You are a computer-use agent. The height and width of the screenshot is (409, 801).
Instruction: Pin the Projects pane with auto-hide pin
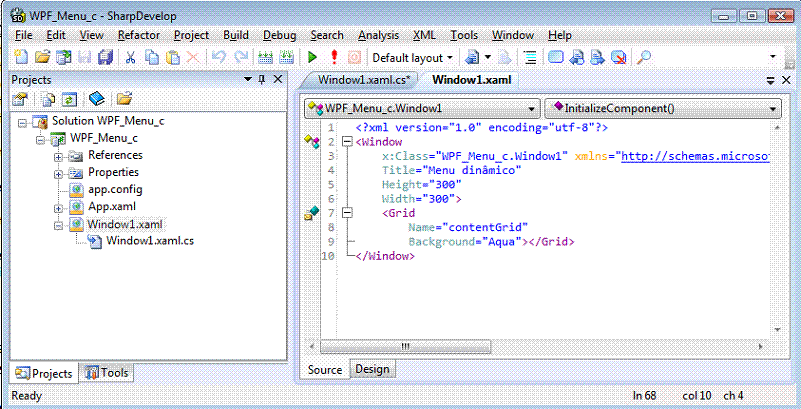262,79
